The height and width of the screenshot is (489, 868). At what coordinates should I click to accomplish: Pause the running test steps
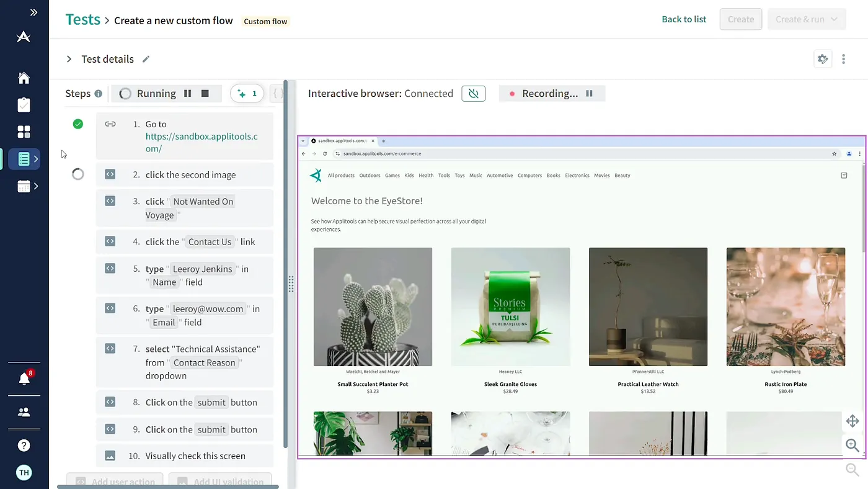tap(187, 94)
